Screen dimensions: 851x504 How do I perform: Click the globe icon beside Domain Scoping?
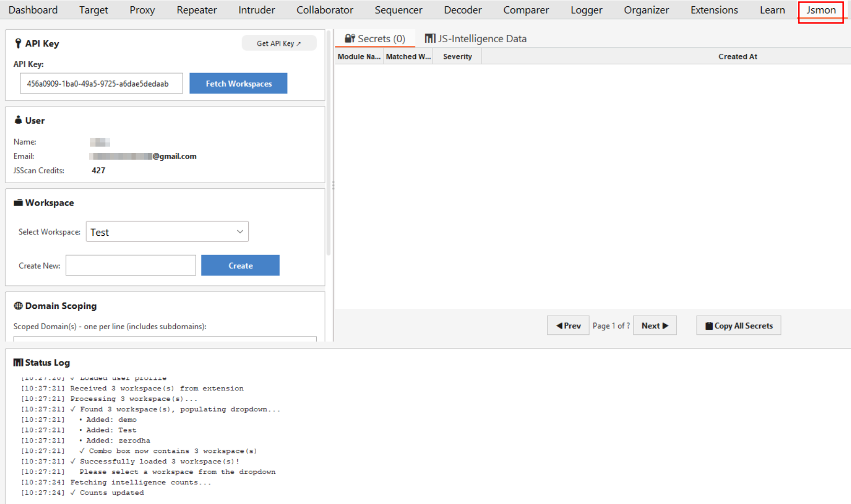point(18,306)
